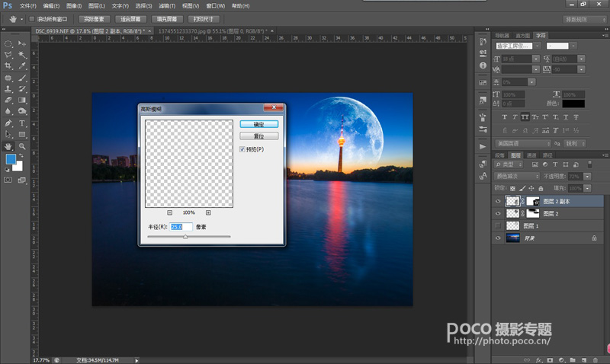The width and height of the screenshot is (610, 364).
Task: Select the Eyedropper tool
Action: click(x=22, y=65)
